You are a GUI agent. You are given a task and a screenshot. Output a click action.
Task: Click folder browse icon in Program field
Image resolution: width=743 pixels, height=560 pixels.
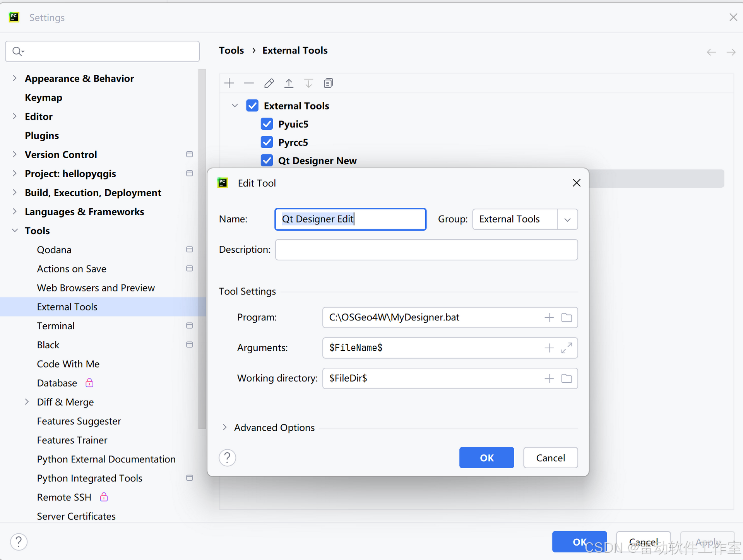pyautogui.click(x=567, y=317)
